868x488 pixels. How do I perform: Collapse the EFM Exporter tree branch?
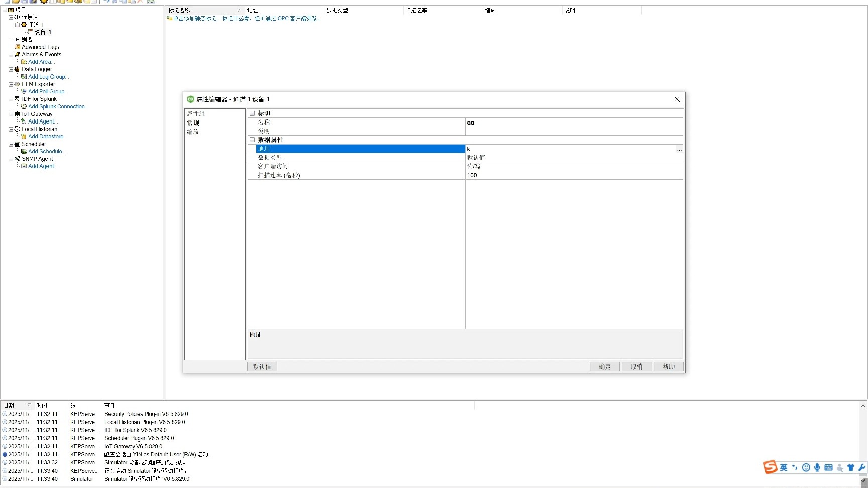[x=11, y=84]
